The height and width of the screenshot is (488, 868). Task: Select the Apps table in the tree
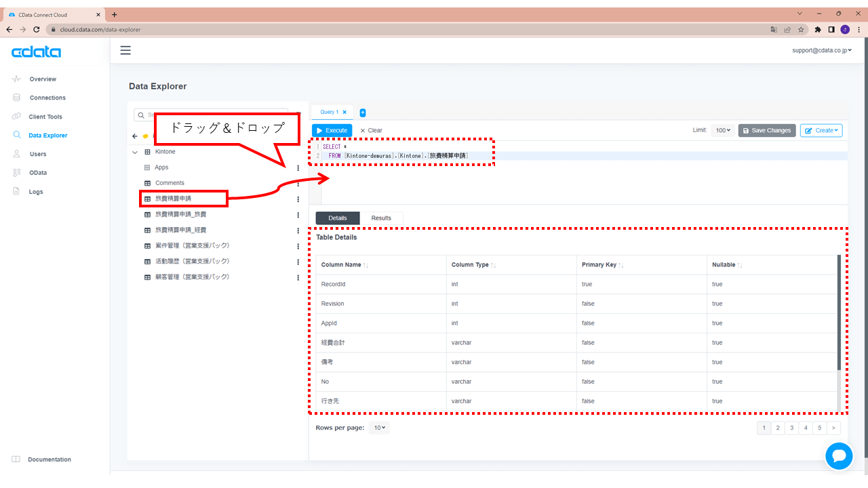[161, 167]
